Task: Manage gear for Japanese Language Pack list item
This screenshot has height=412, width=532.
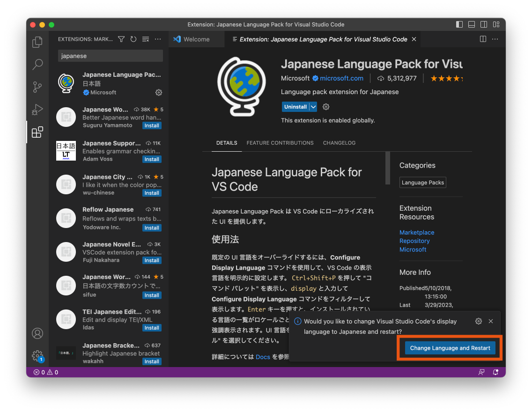Action: (x=158, y=92)
